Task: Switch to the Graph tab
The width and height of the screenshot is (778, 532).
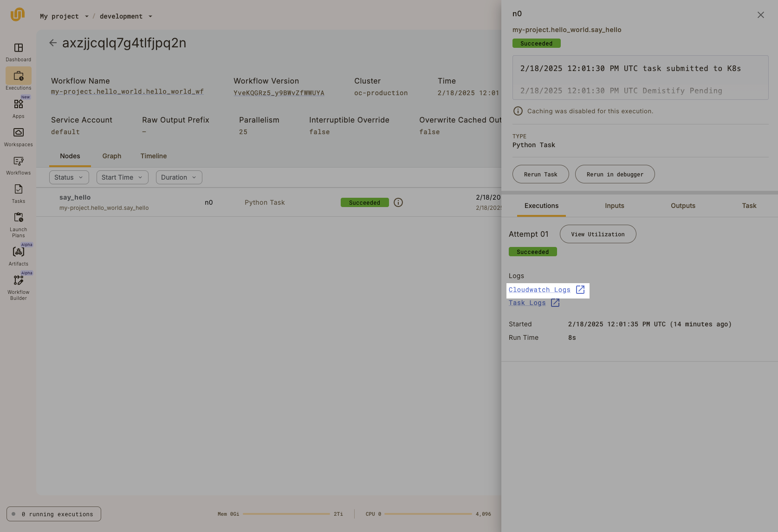Action: [x=111, y=156]
